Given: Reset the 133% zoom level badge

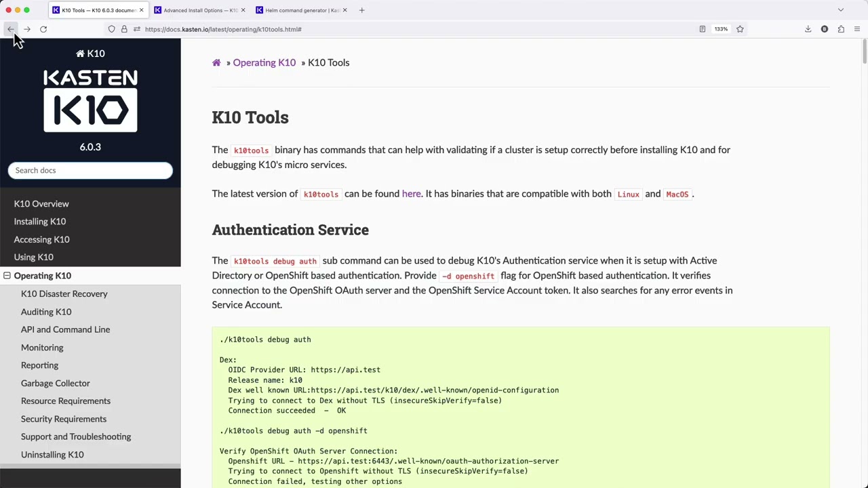Looking at the screenshot, I should [721, 29].
